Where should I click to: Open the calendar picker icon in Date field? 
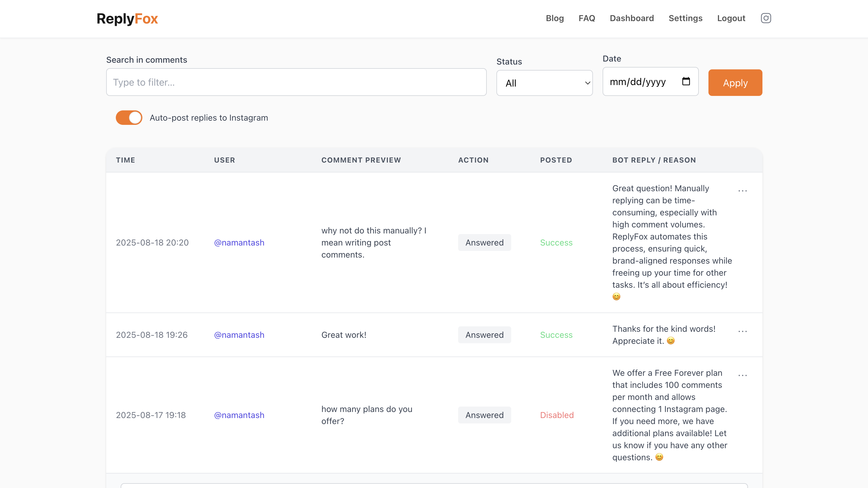tap(686, 81)
